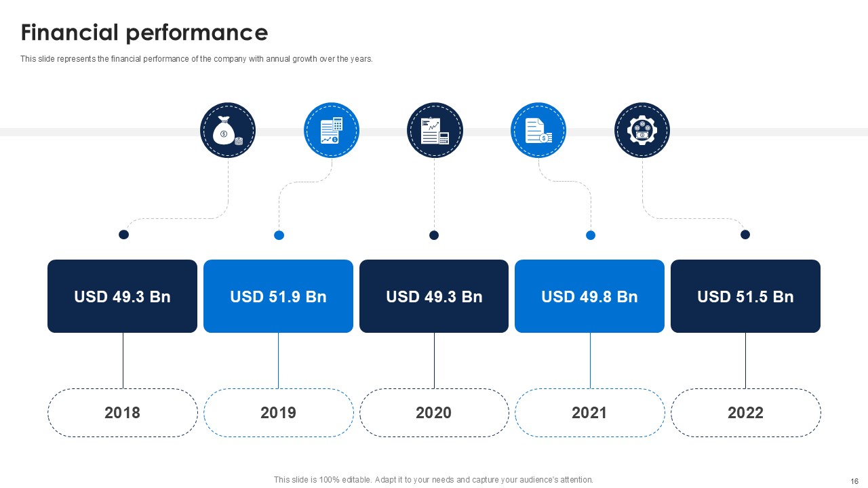Viewport: 868px width, 488px height.
Task: Select the 2022 year pill
Action: tap(746, 413)
